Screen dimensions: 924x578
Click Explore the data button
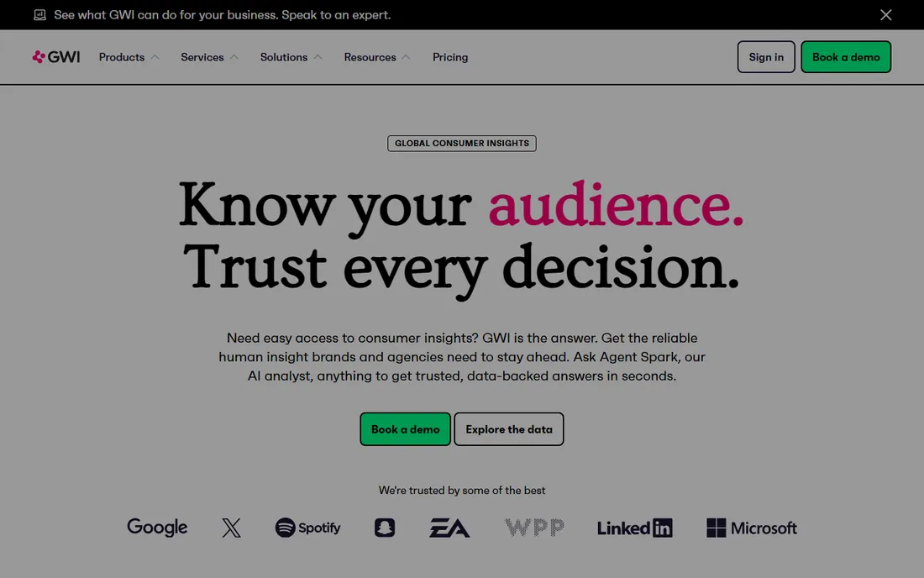[509, 429]
